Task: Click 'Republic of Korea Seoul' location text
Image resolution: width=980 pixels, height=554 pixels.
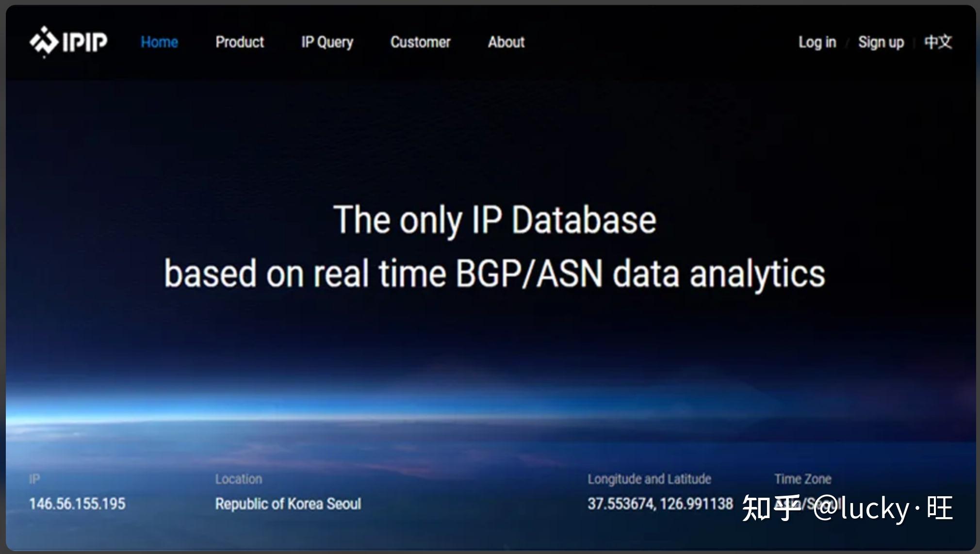Action: coord(288,504)
